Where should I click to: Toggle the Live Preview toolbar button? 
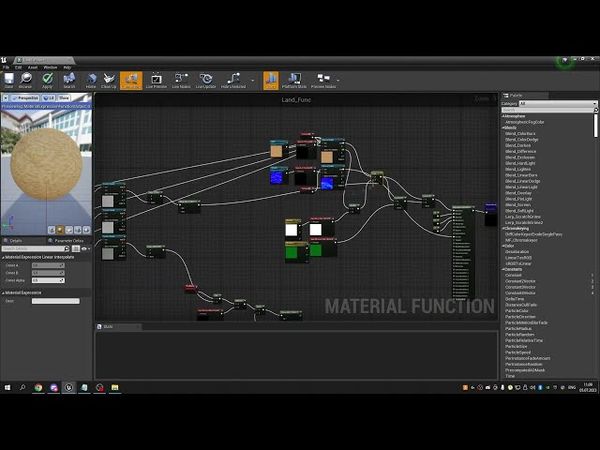[156, 81]
